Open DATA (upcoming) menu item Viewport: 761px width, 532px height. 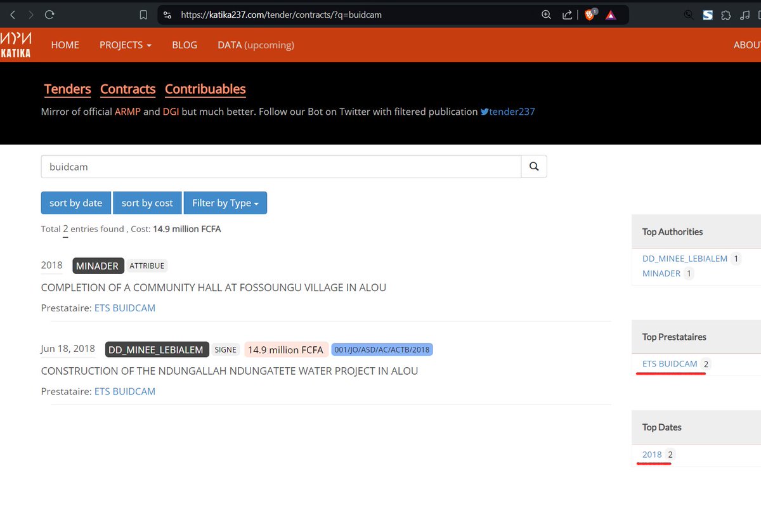[256, 45]
